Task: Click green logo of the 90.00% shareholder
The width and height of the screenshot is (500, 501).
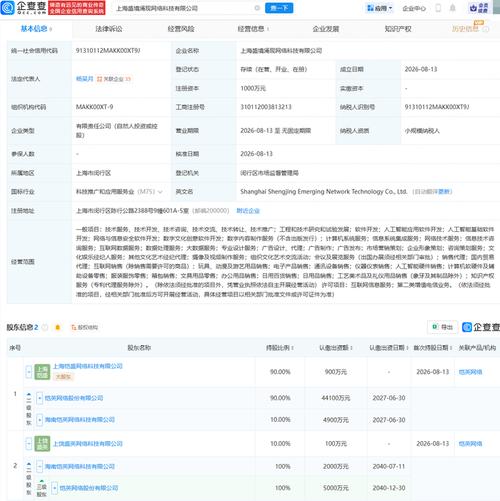Action: point(42,372)
